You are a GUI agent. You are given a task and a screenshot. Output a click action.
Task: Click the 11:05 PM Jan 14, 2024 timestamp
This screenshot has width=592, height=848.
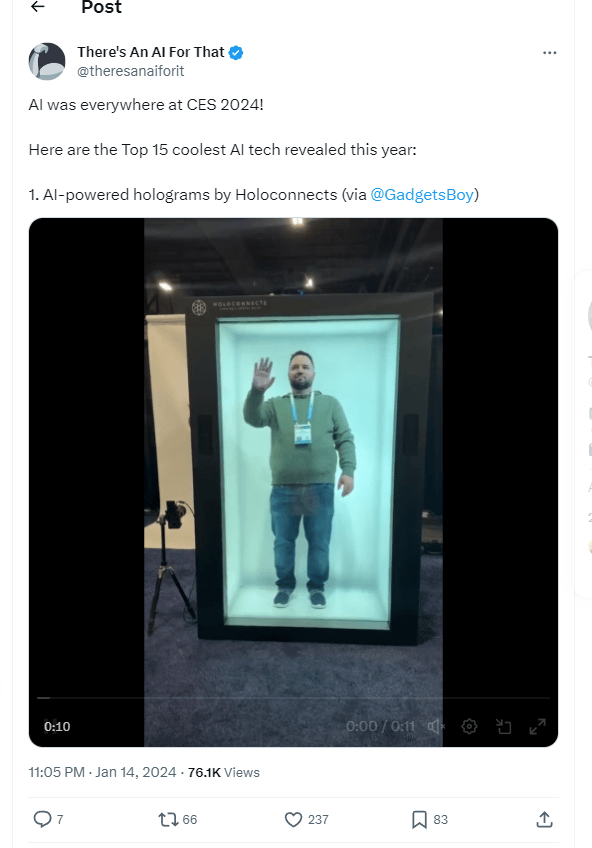[x=103, y=772]
